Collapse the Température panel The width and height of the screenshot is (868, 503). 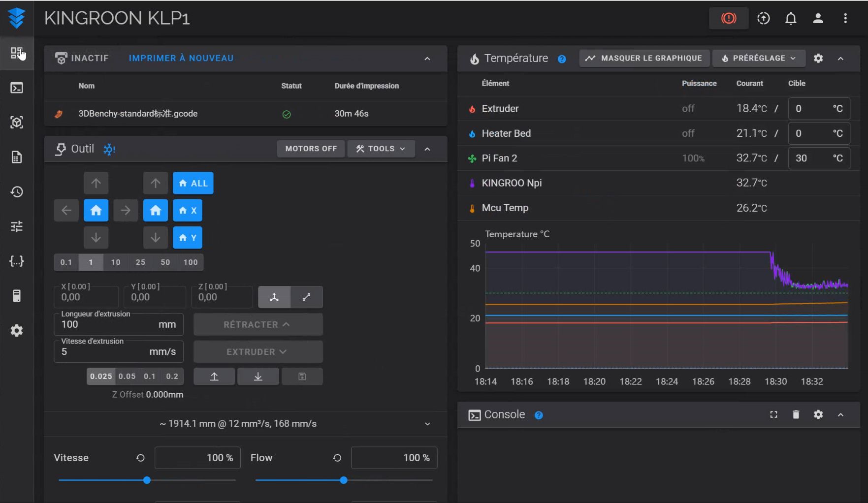(840, 59)
